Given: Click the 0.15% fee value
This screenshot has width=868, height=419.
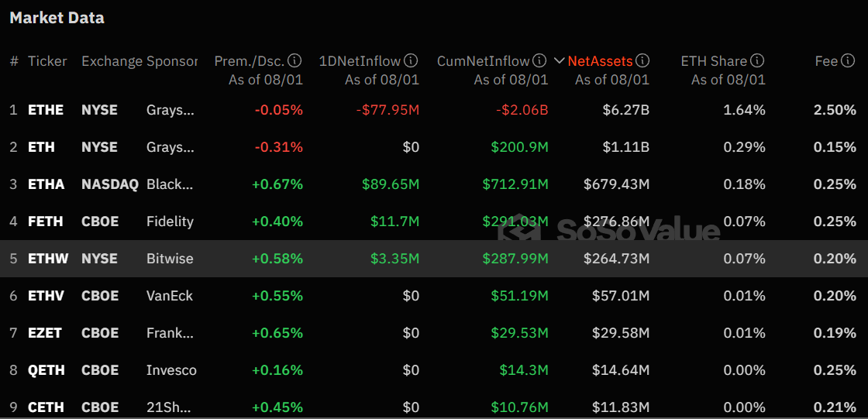Looking at the screenshot, I should (x=835, y=146).
